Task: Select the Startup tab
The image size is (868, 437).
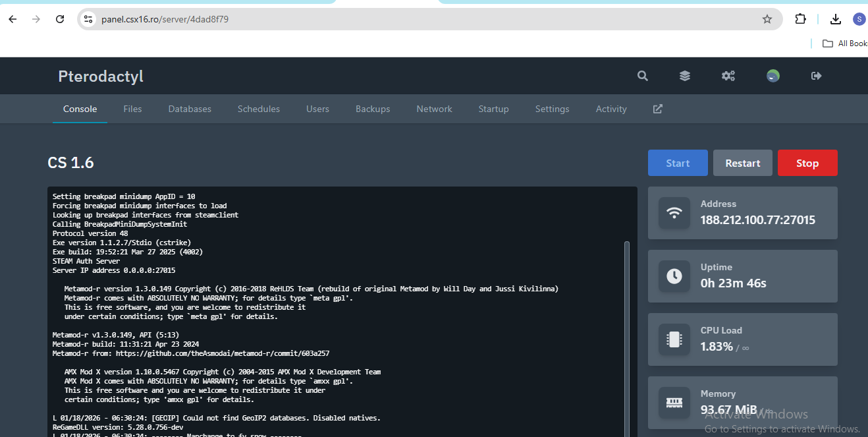Action: pyautogui.click(x=493, y=109)
